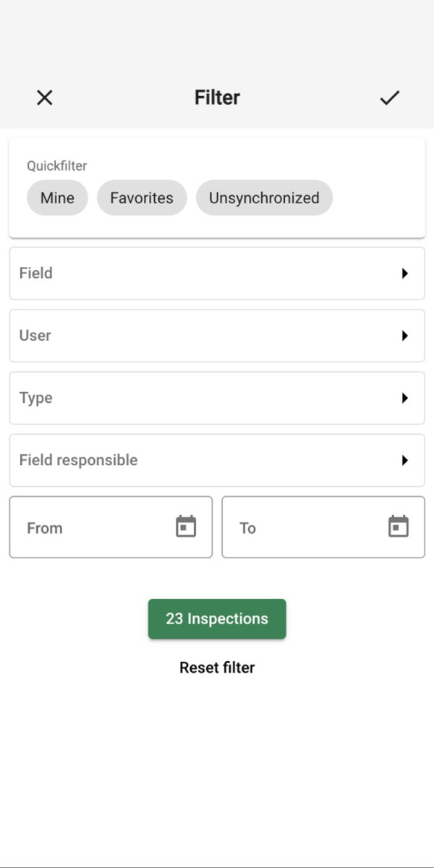Click inside the From date input field
Screen dimensions: 434x868
[x=87, y=527]
